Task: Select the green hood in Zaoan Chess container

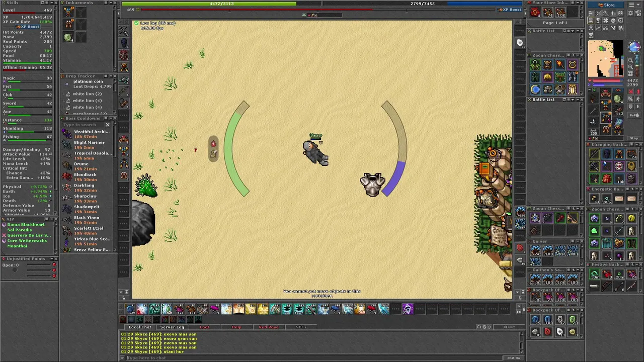Action: tap(535, 64)
